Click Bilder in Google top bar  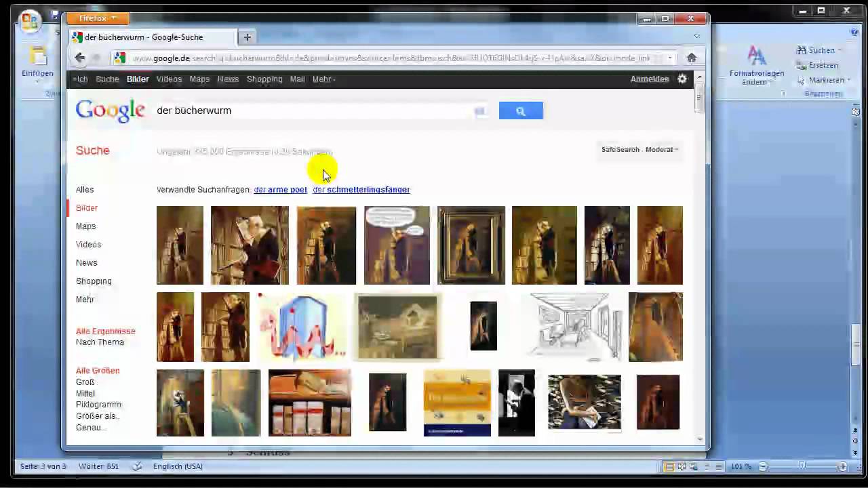[138, 79]
